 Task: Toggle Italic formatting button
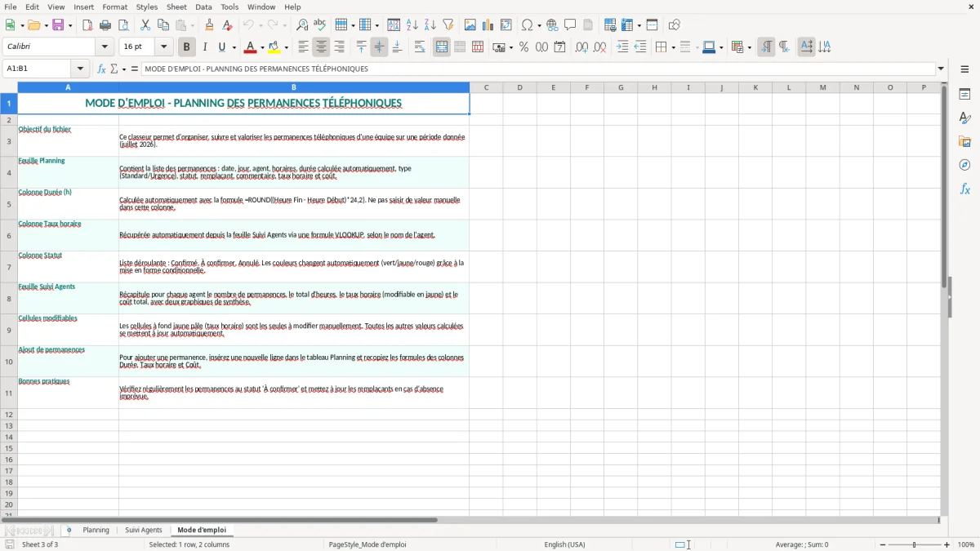tap(204, 47)
